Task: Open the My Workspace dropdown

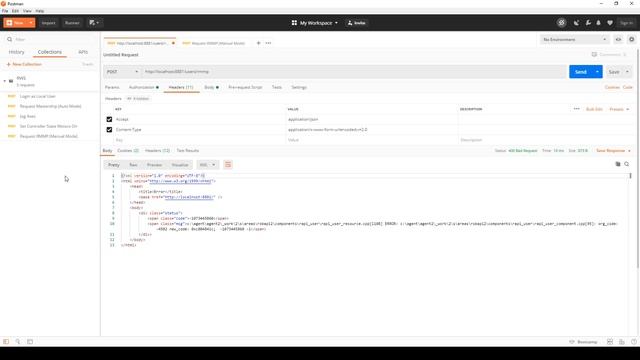Action: pyautogui.click(x=315, y=23)
